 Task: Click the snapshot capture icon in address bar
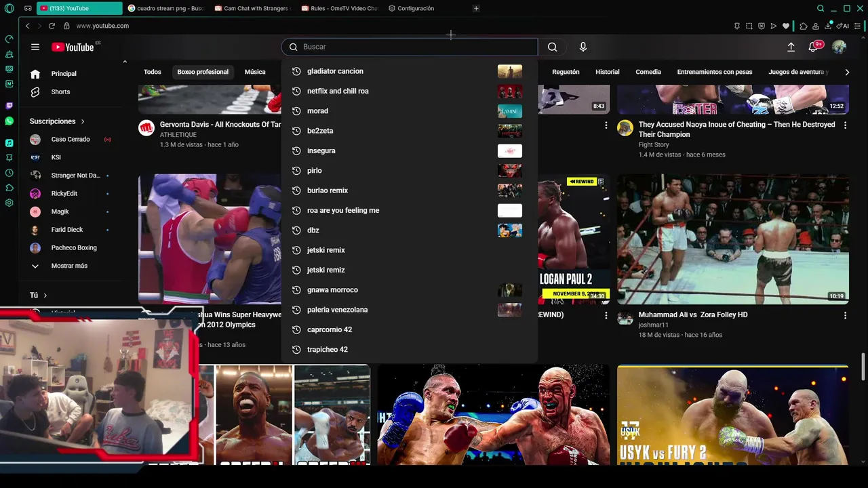pyautogui.click(x=749, y=26)
